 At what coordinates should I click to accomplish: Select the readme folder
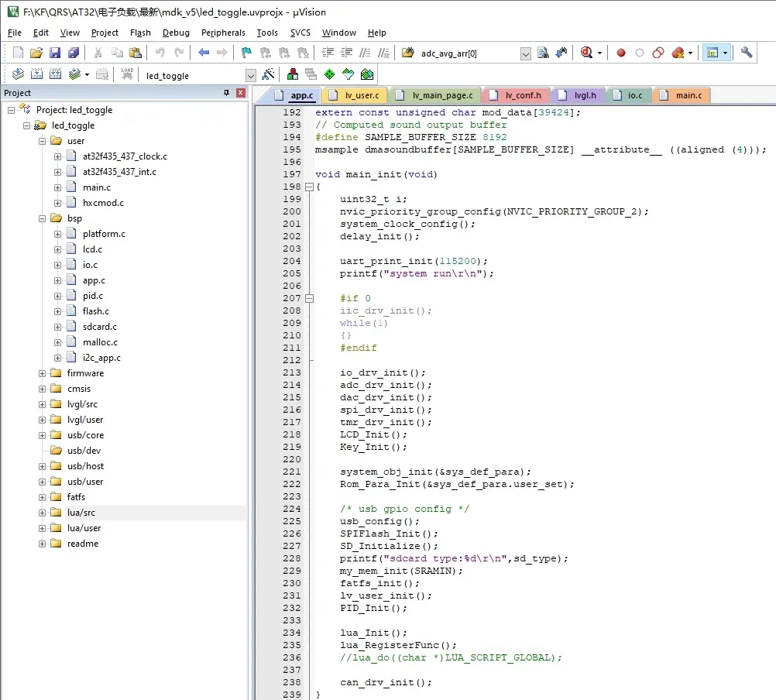(83, 544)
